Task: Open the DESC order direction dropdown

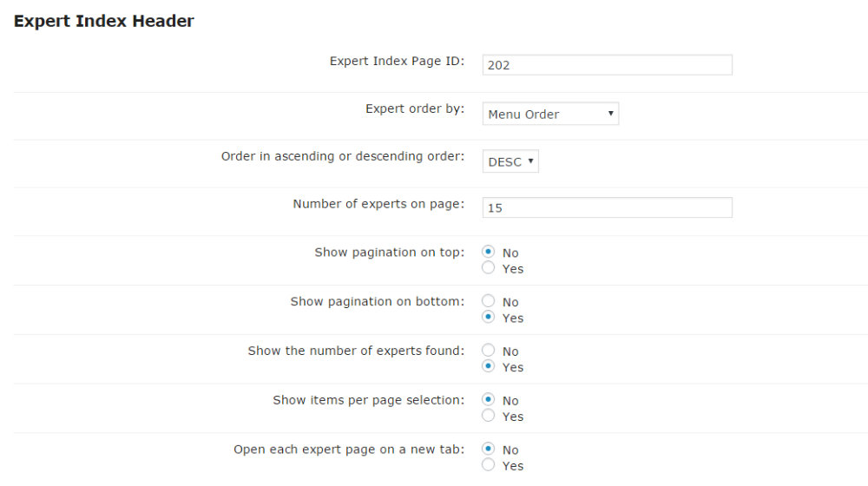Action: click(x=510, y=161)
